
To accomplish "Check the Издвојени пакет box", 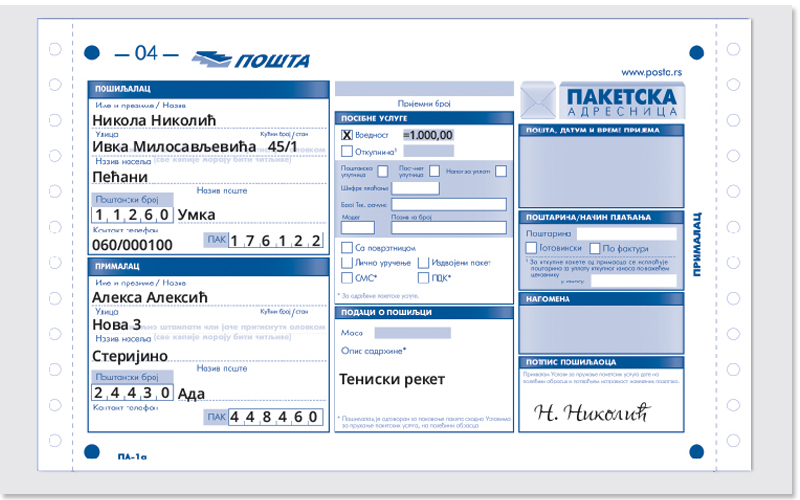I will click(x=423, y=263).
